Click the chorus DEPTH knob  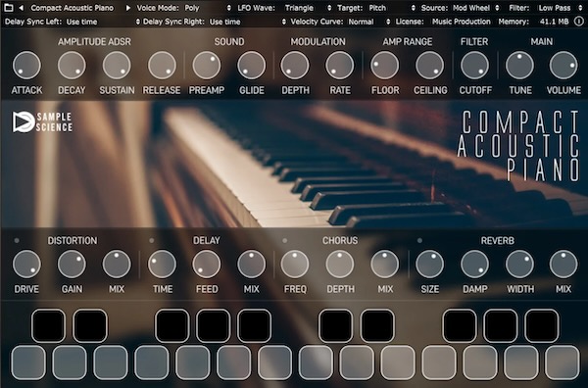tap(340, 264)
